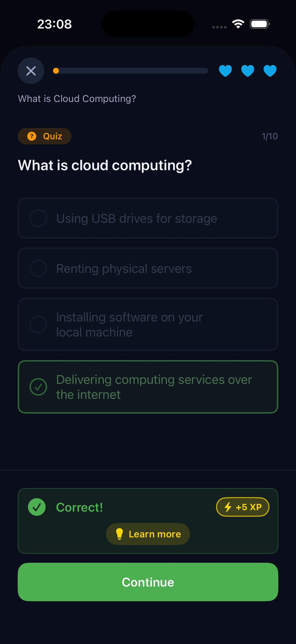This screenshot has width=296, height=644.
Task: Click the green Correct checkmark icon
Action: point(37,507)
